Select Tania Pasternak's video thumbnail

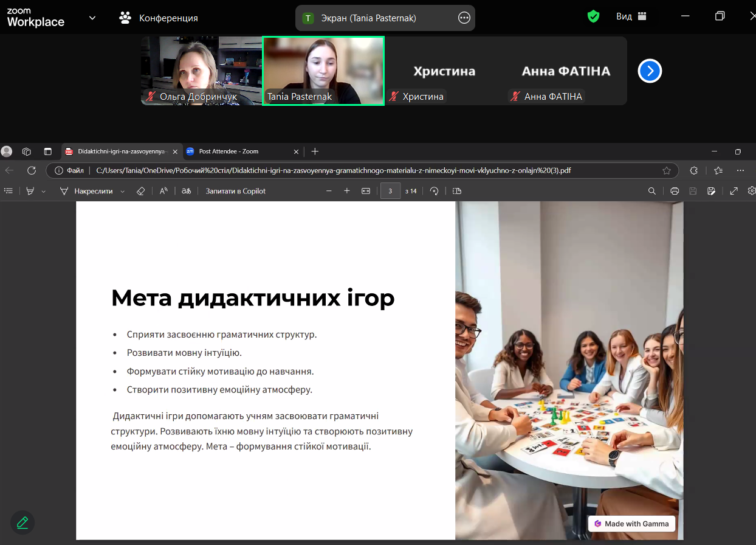click(323, 71)
